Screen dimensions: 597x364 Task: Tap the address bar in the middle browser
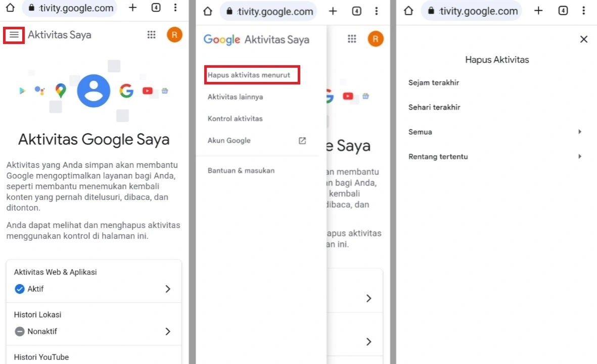pyautogui.click(x=268, y=12)
